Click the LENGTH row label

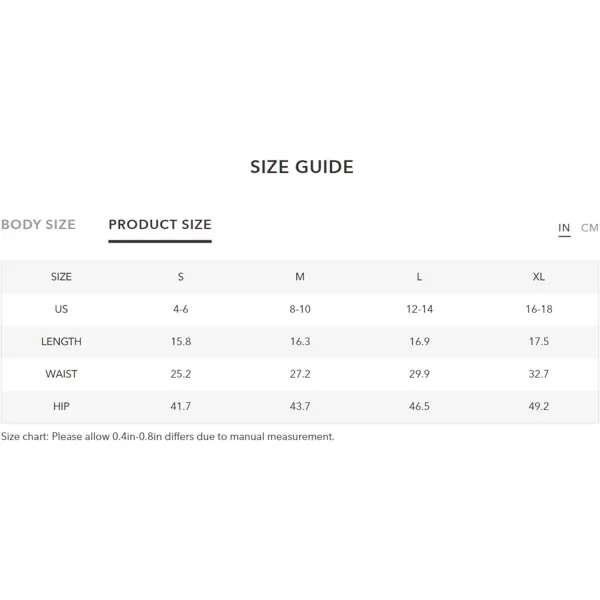pos(61,341)
